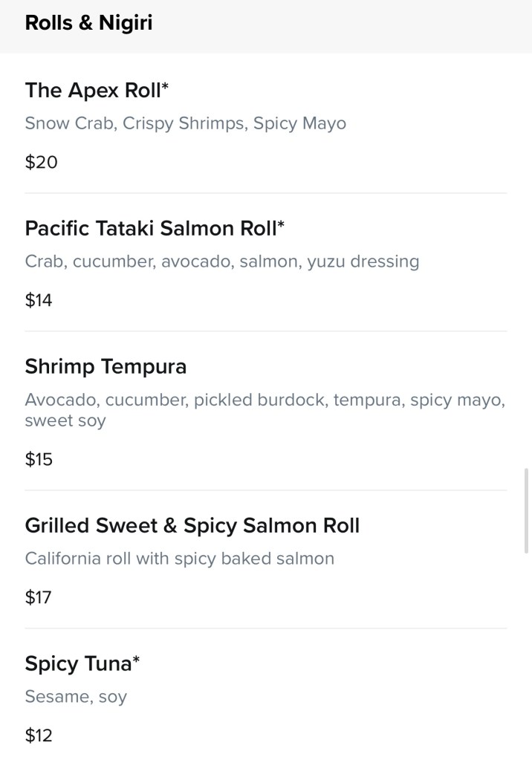Click the asterisk after Pacific Tataki Salmon Roll

pyautogui.click(x=281, y=225)
